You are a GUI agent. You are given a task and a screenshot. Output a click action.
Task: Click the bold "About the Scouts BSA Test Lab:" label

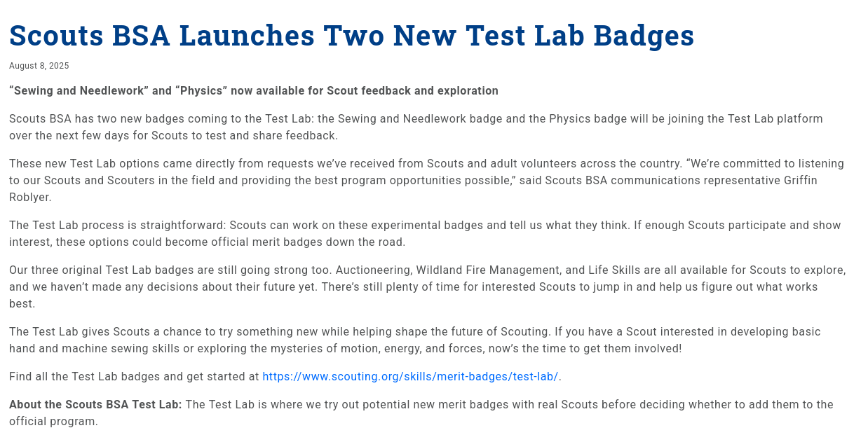tap(95, 405)
